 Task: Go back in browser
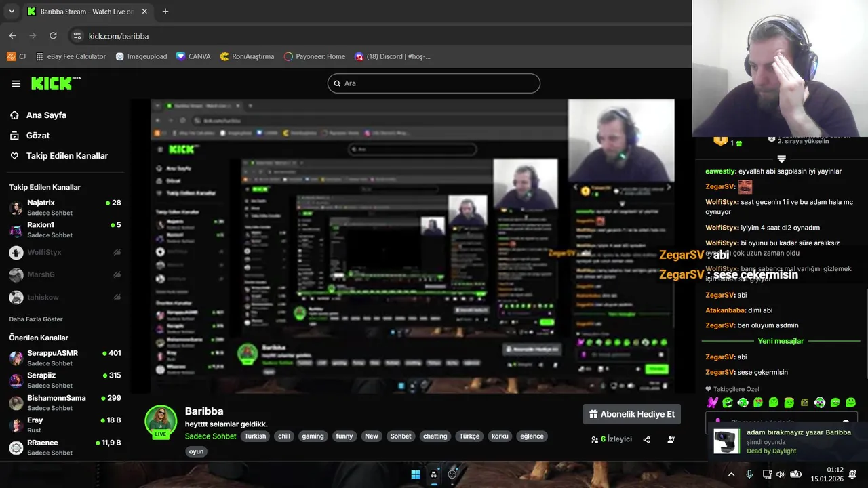point(12,35)
